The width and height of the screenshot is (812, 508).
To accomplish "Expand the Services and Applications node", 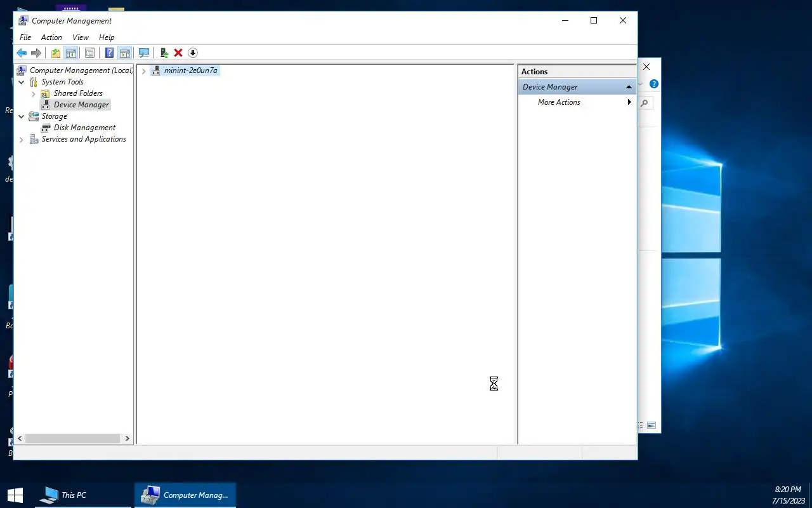I will [22, 139].
